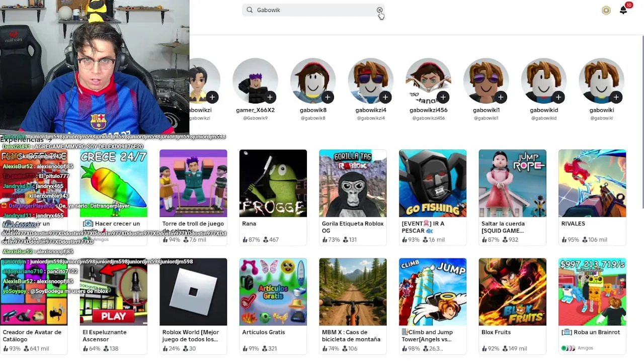This screenshot has width=644, height=362.
Task: Open gabowikzi456 avatar profile
Action: (428, 81)
